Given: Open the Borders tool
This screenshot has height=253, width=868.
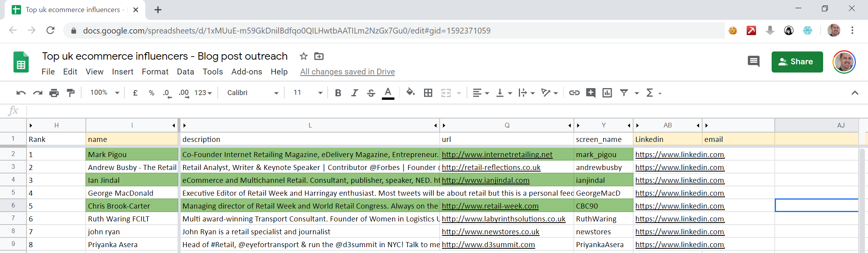Looking at the screenshot, I should coord(428,93).
